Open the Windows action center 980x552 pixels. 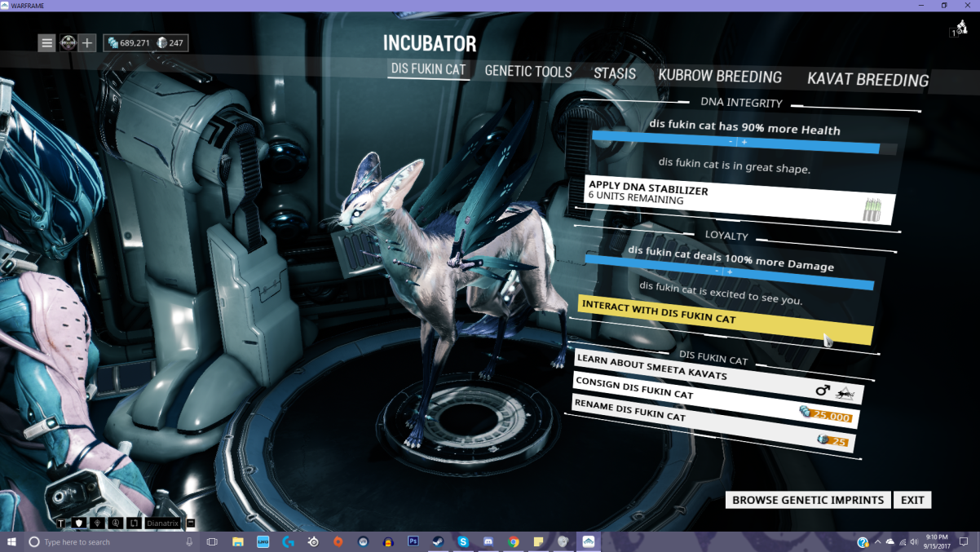pyautogui.click(x=963, y=541)
